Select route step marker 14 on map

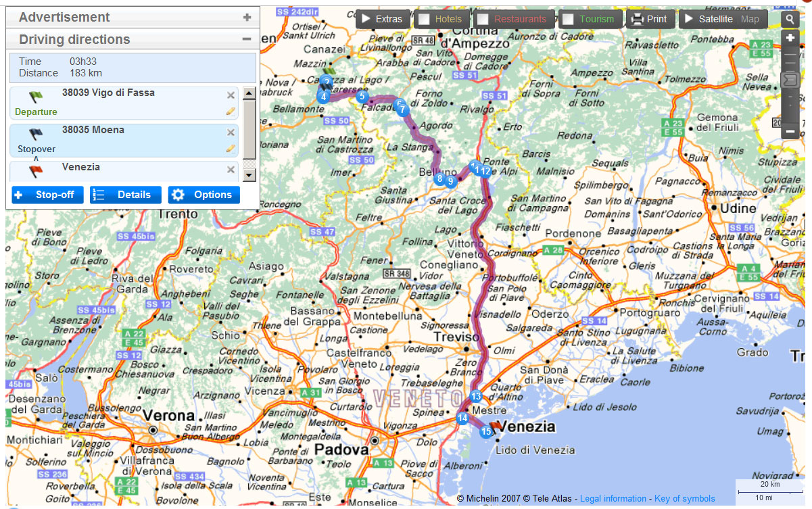coord(462,418)
